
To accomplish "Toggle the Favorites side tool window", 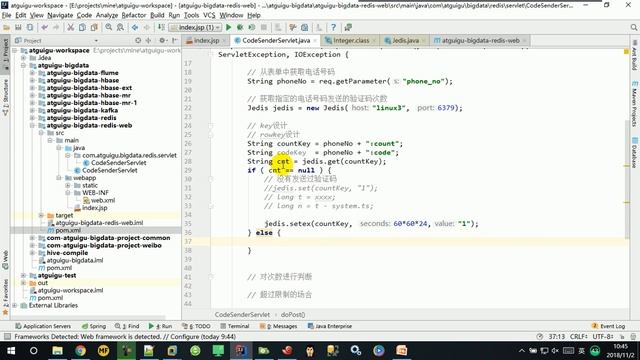I will coord(5,297).
